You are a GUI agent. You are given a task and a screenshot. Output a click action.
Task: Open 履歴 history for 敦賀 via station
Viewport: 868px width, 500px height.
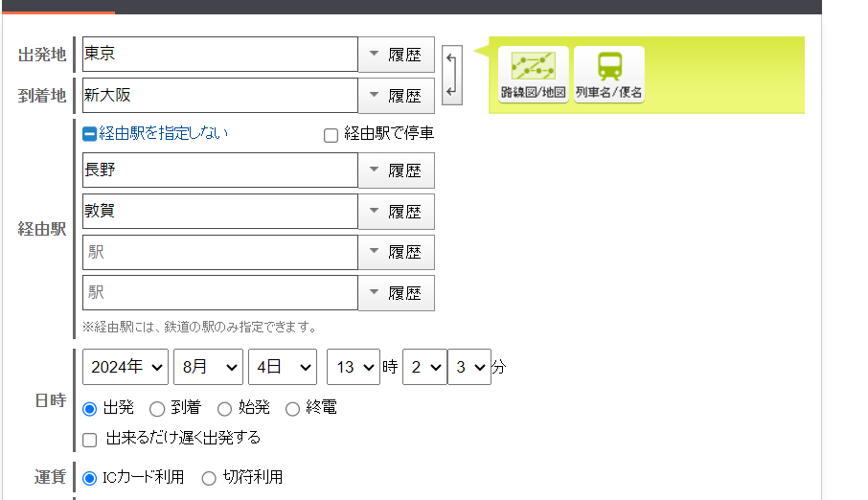(x=397, y=211)
